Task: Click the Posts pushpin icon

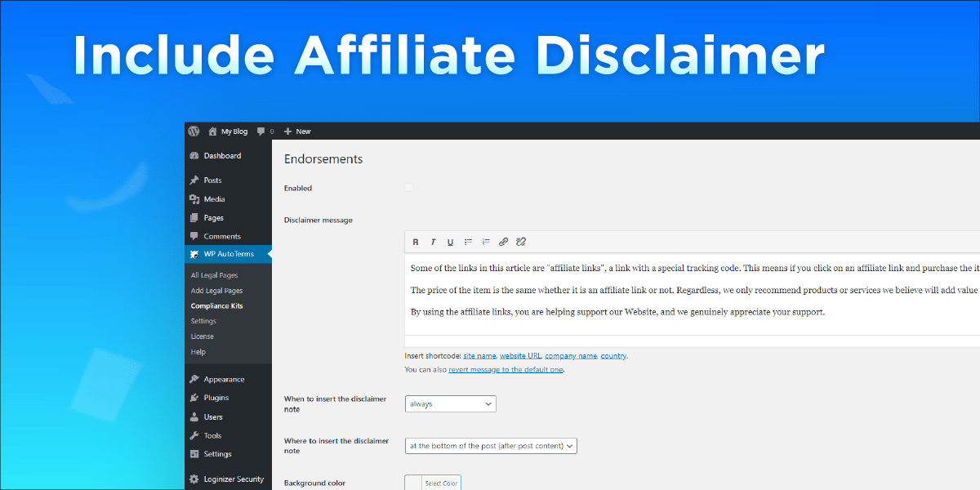Action: click(194, 180)
